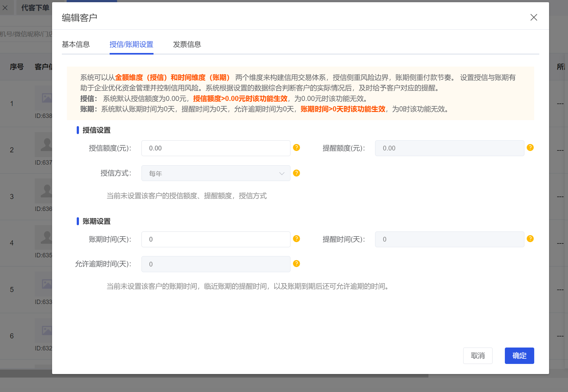Screen dimensions: 568x392
Task: Click help icon next to 授信额度 field
Action: (296, 148)
